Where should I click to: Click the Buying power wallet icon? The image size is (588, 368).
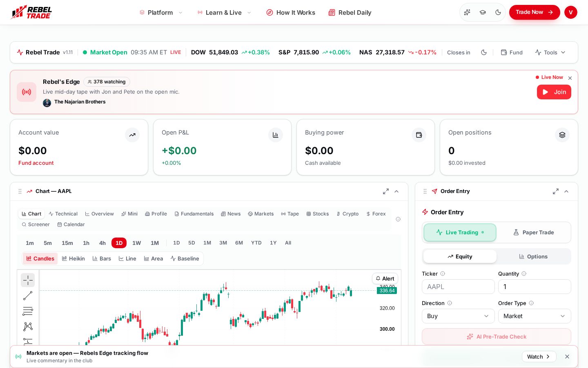coord(419,135)
